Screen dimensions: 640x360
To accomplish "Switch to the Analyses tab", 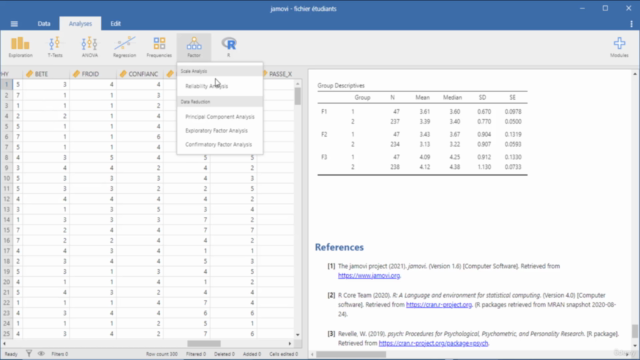I will tap(80, 24).
